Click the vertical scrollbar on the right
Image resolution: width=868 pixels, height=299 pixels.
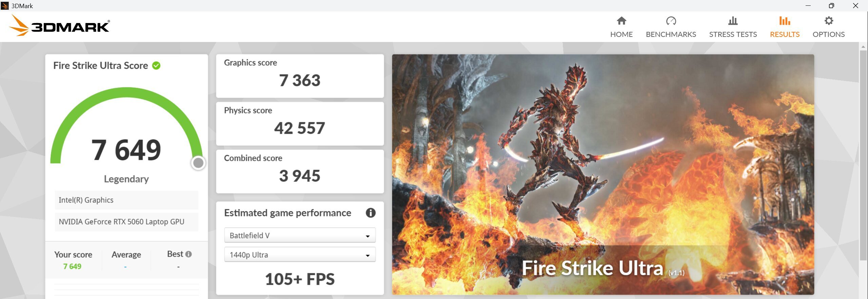point(863,156)
